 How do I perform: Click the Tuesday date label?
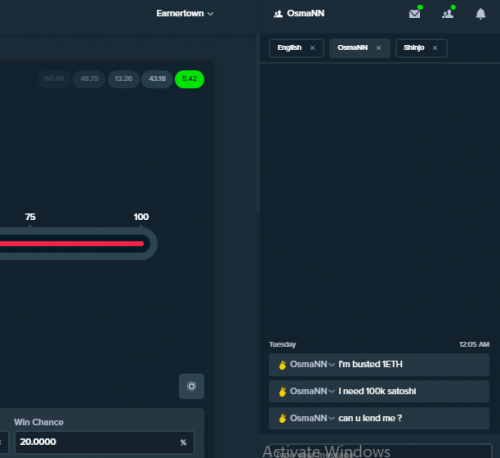(283, 344)
